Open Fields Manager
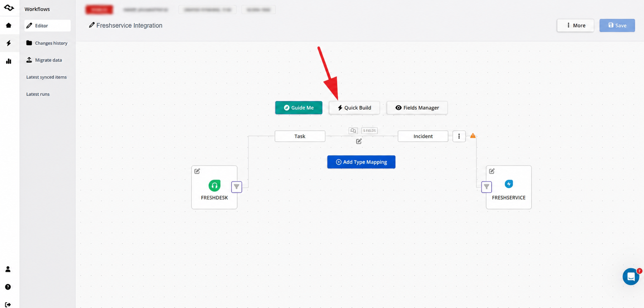The height and width of the screenshot is (308, 644). [x=417, y=108]
